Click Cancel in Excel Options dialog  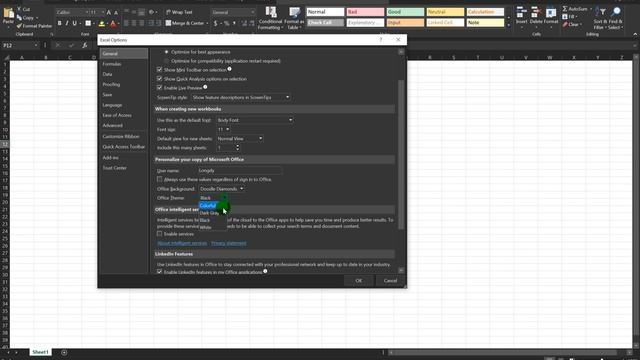(x=390, y=280)
